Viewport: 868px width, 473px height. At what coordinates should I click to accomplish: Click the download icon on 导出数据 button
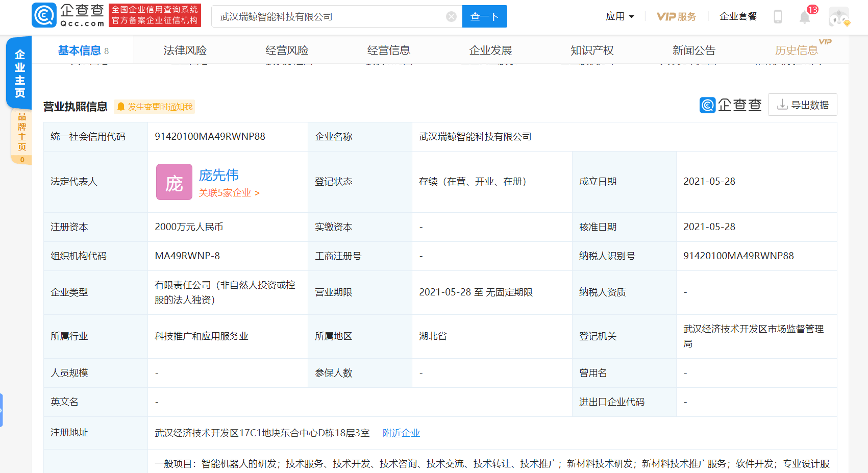point(782,104)
